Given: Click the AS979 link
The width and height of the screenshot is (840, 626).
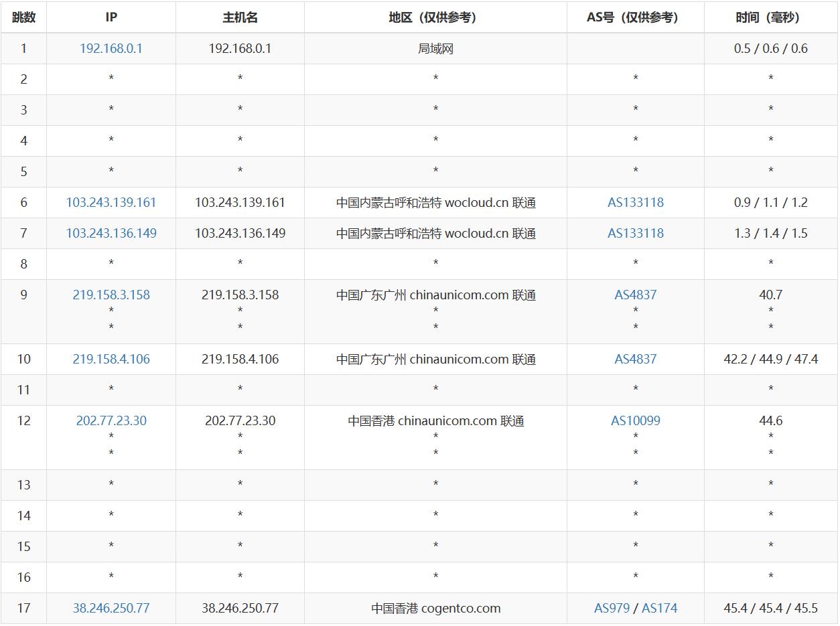Looking at the screenshot, I should tap(612, 609).
